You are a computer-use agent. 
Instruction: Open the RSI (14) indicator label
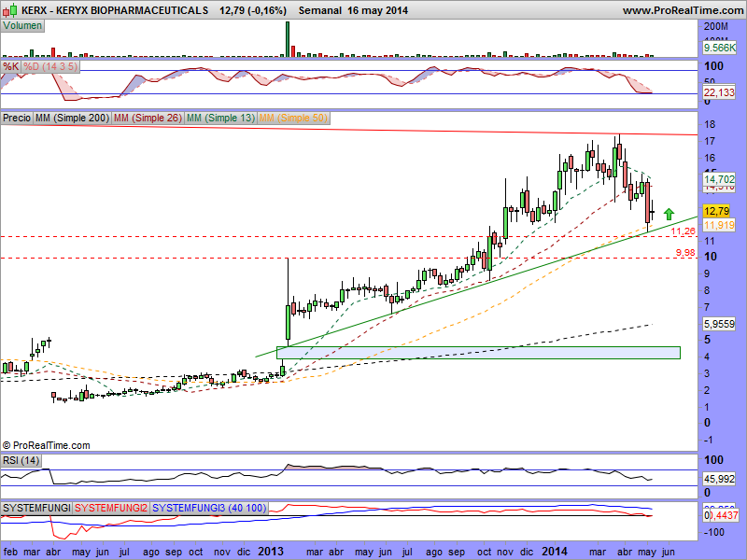(21, 460)
